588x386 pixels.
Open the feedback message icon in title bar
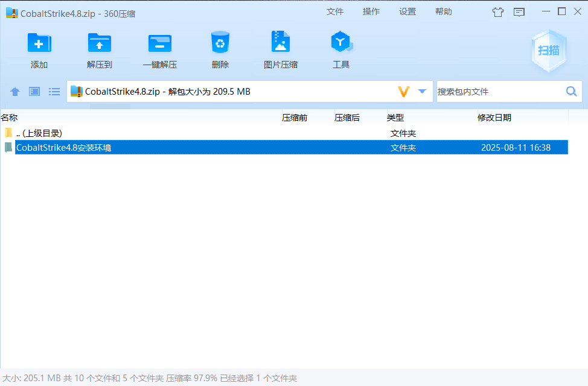pyautogui.click(x=519, y=13)
